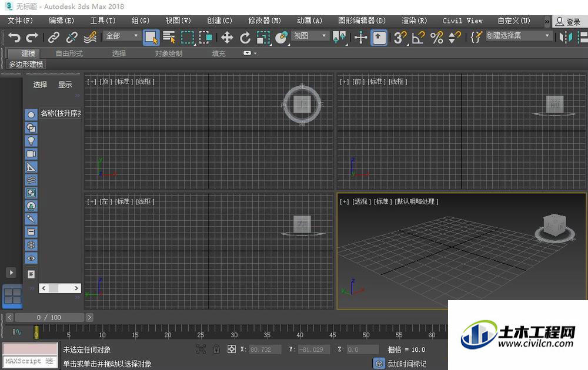Open [线框] shading menu in front viewport
The width and height of the screenshot is (588, 370).
pos(397,81)
